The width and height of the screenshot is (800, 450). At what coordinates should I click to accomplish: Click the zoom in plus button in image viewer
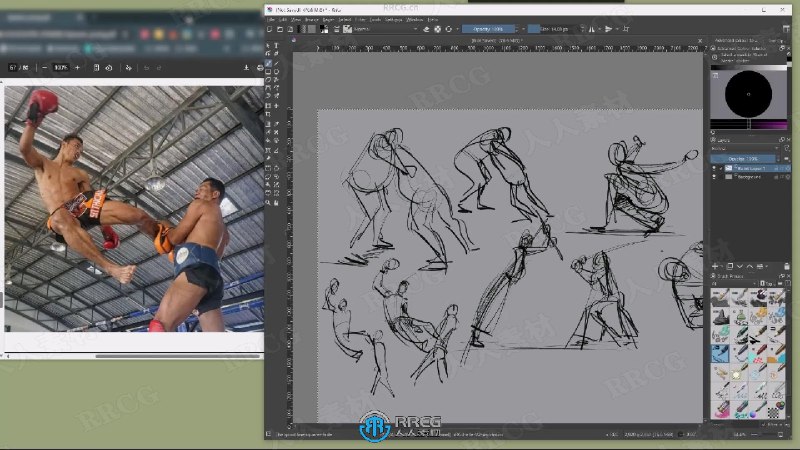[77, 67]
